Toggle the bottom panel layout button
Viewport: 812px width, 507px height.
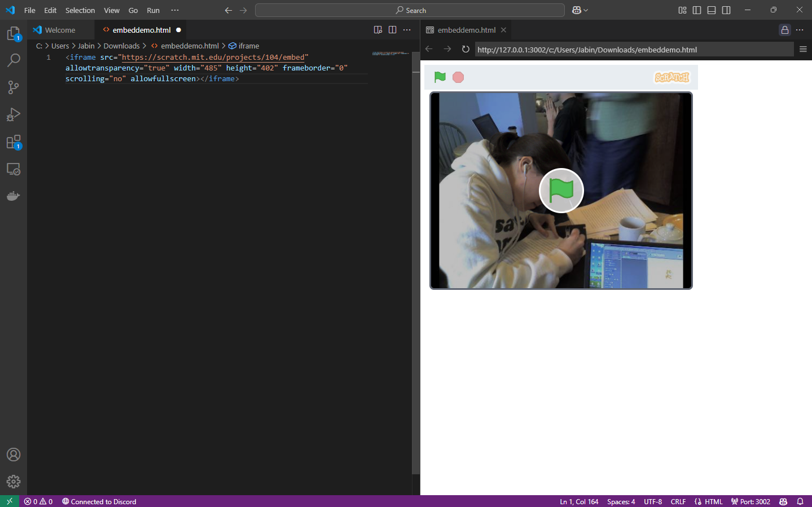[712, 10]
